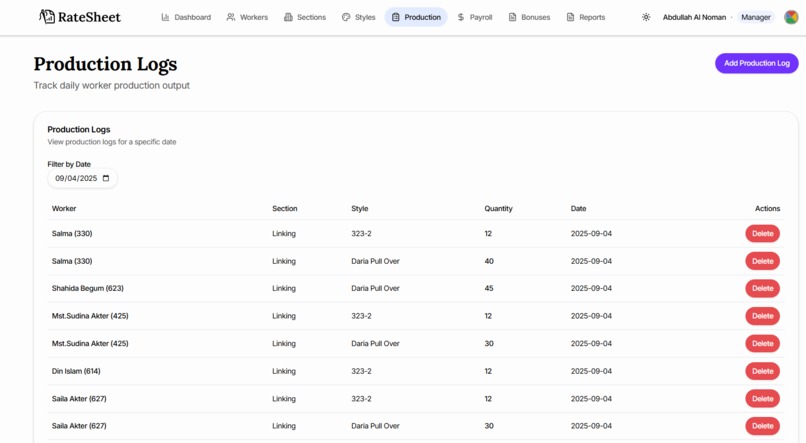
Task: Go to the Workers page
Action: coord(247,17)
